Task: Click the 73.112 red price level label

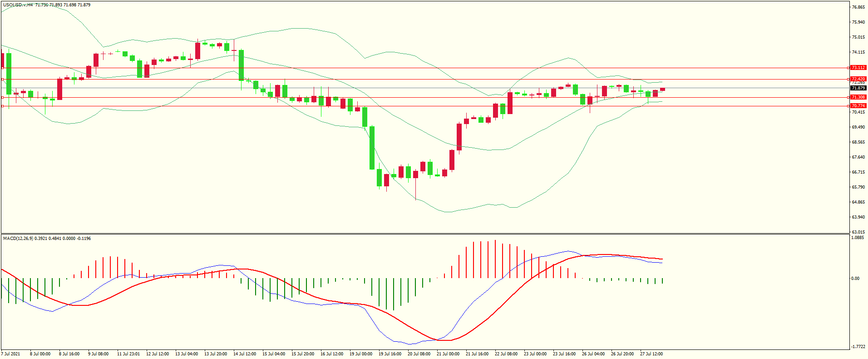Action: click(x=858, y=68)
